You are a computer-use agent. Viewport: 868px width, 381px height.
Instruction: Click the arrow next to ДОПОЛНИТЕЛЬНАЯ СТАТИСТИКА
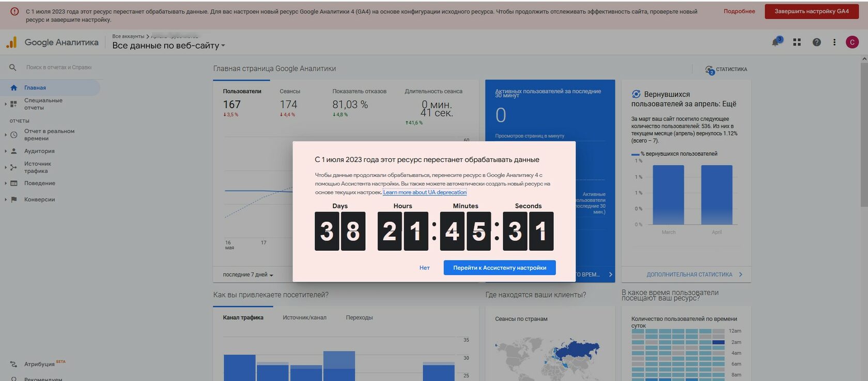(740, 275)
